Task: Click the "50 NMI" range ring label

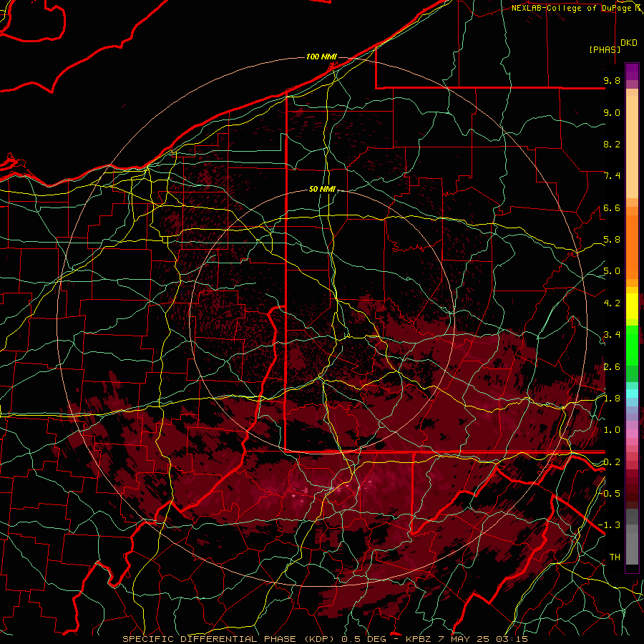Action: 323,189
